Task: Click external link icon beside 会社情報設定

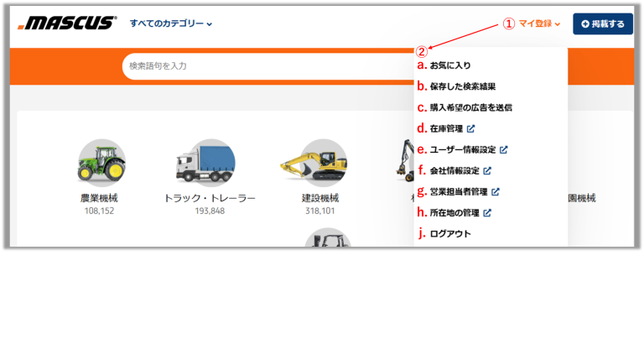Action: click(x=487, y=170)
